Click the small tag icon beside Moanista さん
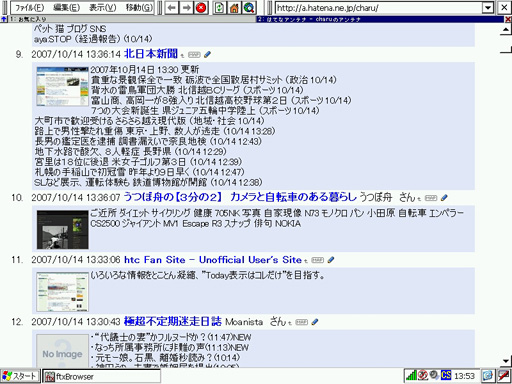 [x=302, y=322]
